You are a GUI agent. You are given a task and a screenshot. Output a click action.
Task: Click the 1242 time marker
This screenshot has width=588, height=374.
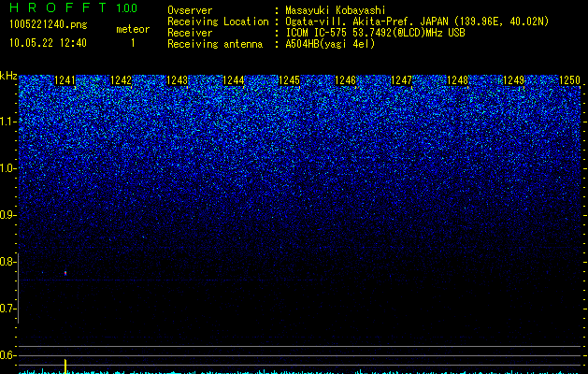[122, 80]
